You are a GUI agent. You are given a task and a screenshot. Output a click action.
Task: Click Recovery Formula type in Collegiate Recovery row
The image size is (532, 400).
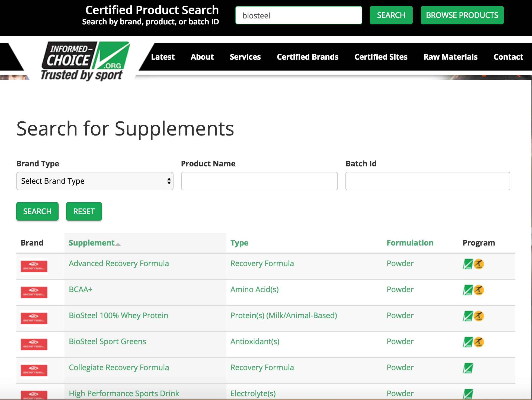tap(262, 367)
